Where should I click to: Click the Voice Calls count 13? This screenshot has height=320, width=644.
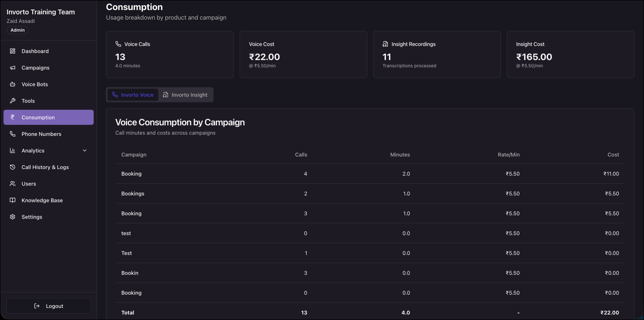120,57
